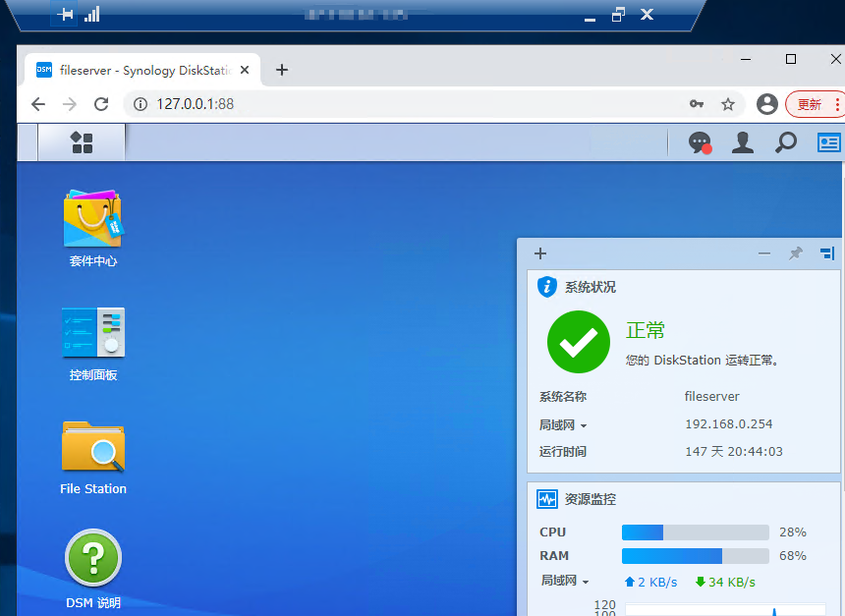Open the Package Center shopping bag icon

coord(93,218)
